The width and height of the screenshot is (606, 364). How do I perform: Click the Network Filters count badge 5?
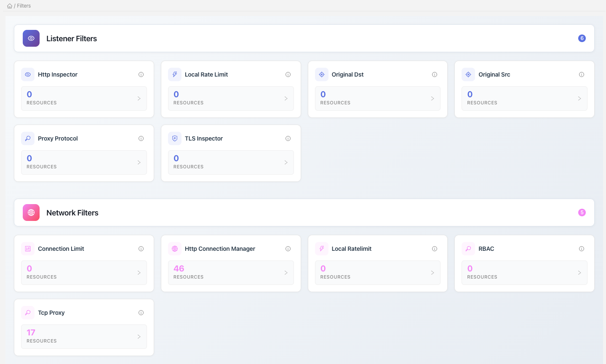coord(582,213)
